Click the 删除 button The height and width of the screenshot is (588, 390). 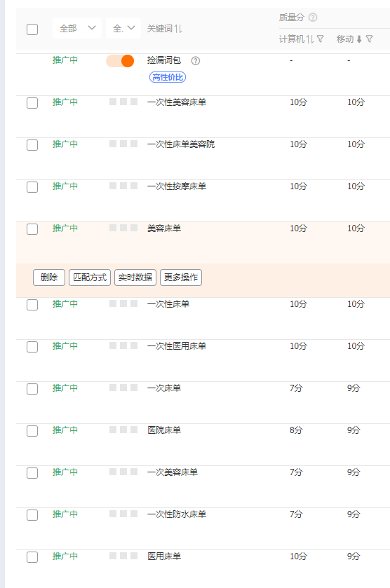pos(49,278)
